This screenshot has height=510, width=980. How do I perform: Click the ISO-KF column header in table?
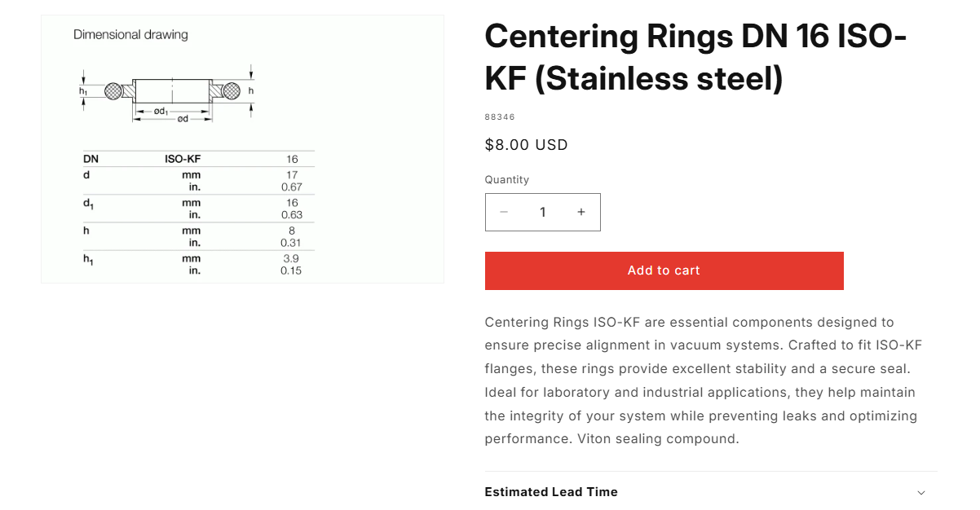183,159
